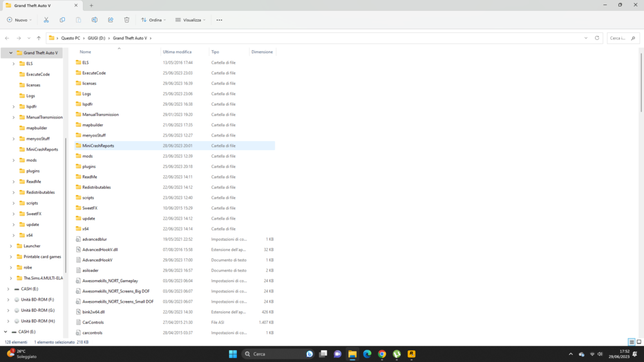Launch Microsoft Edge from taskbar
This screenshot has height=362, width=644.
367,354
